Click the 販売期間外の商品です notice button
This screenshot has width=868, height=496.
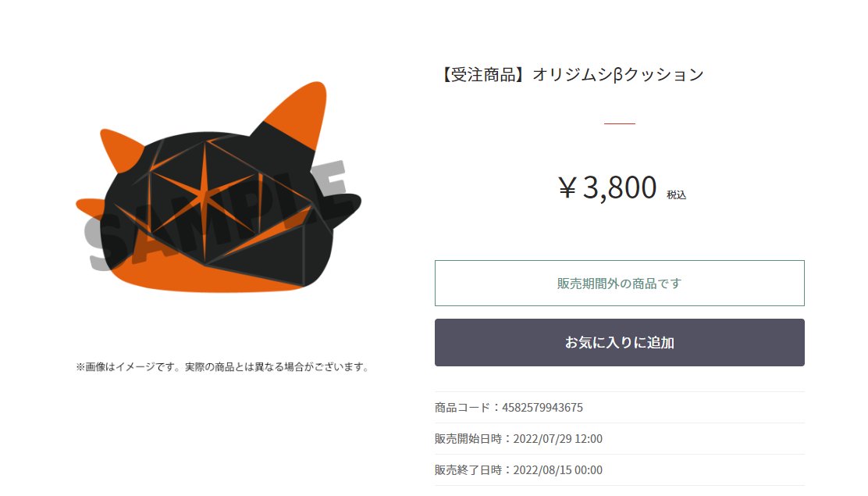click(620, 284)
